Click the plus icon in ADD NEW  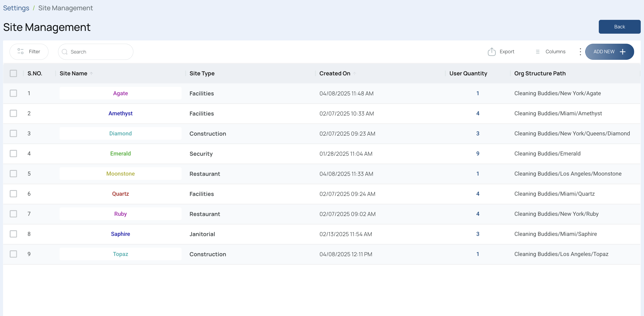point(623,52)
